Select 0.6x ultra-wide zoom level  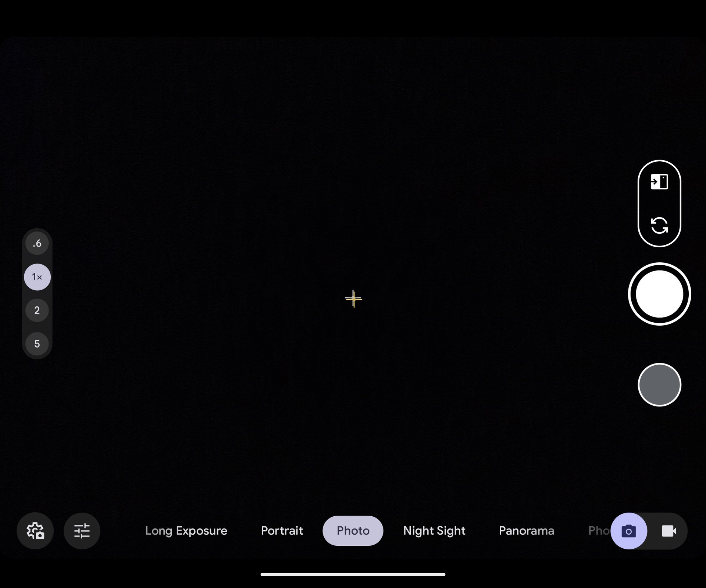click(37, 243)
